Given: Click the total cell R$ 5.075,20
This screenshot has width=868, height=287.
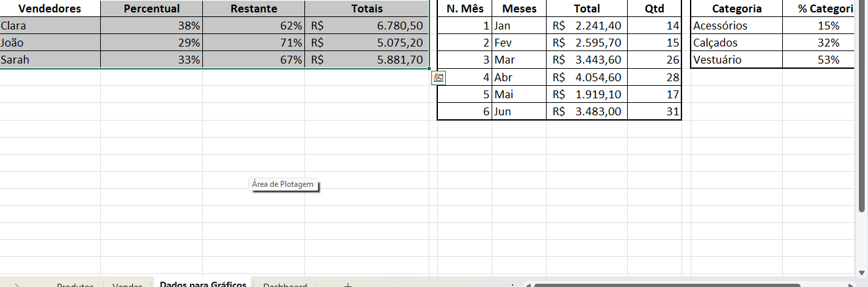Looking at the screenshot, I should click(x=367, y=43).
